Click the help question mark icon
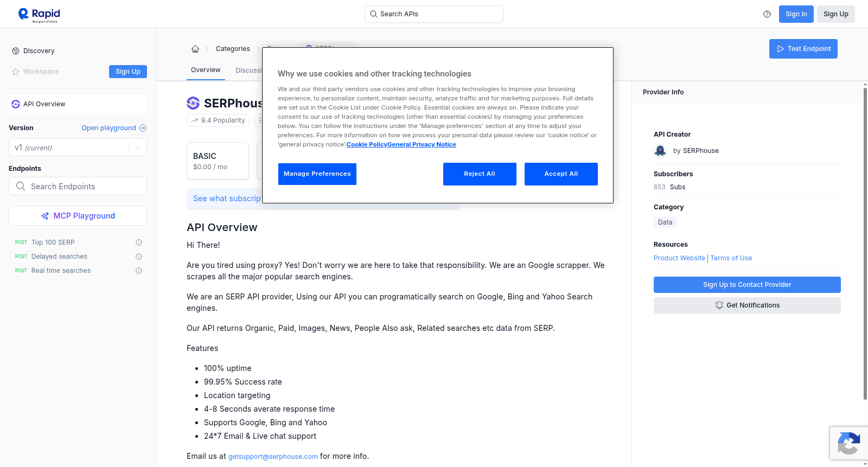868x467 pixels. pos(767,14)
